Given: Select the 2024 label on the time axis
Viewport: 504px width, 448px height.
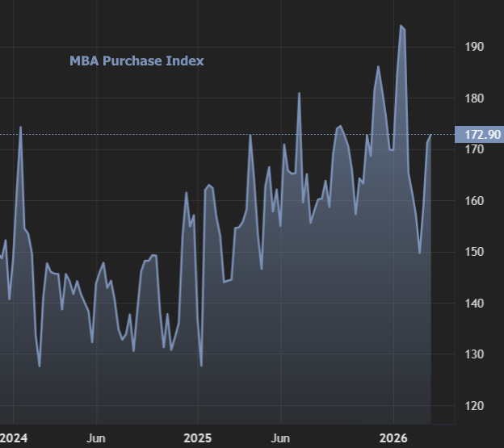Looking at the screenshot, I should click(x=15, y=438).
